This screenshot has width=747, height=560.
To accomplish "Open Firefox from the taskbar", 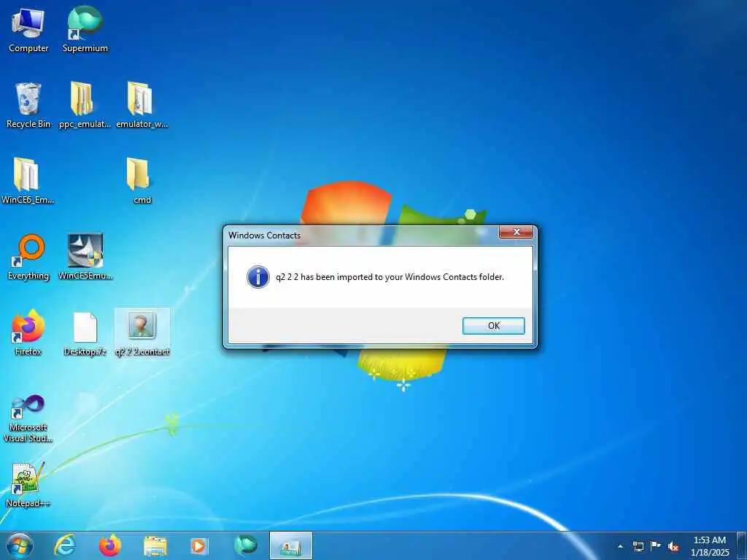I will coord(110,545).
